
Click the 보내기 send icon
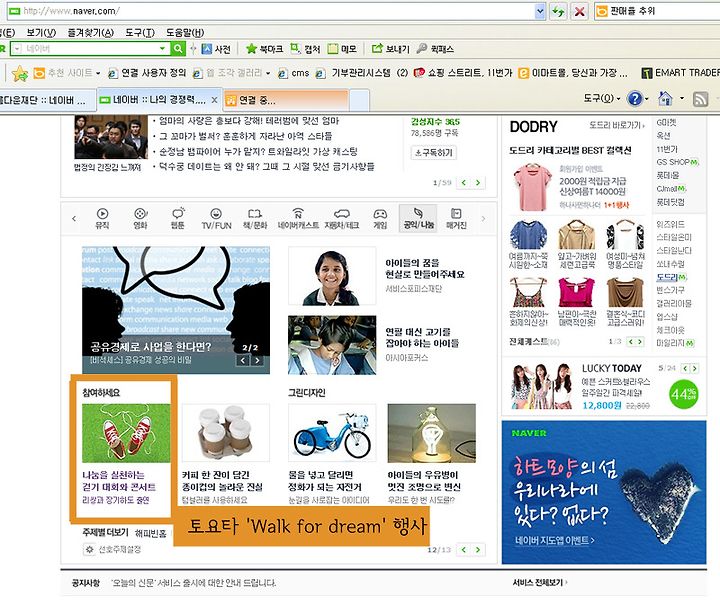377,48
